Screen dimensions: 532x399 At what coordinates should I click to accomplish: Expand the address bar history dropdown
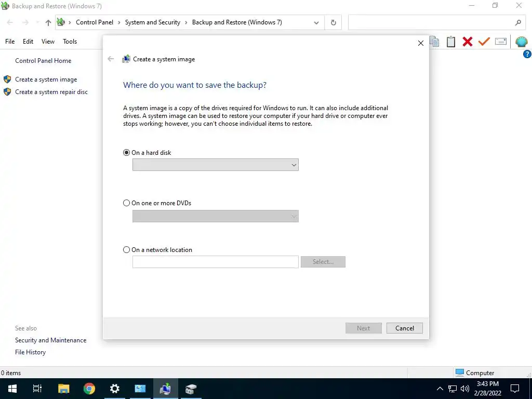coord(316,23)
